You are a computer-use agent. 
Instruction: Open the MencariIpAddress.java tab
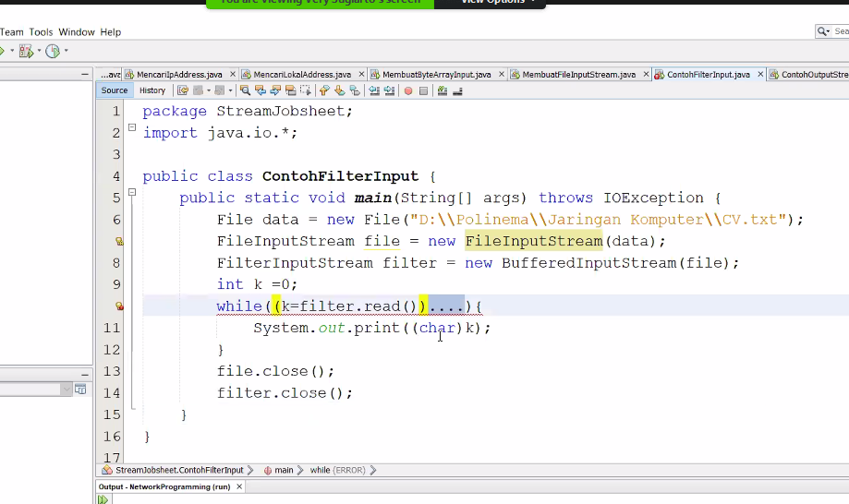178,75
